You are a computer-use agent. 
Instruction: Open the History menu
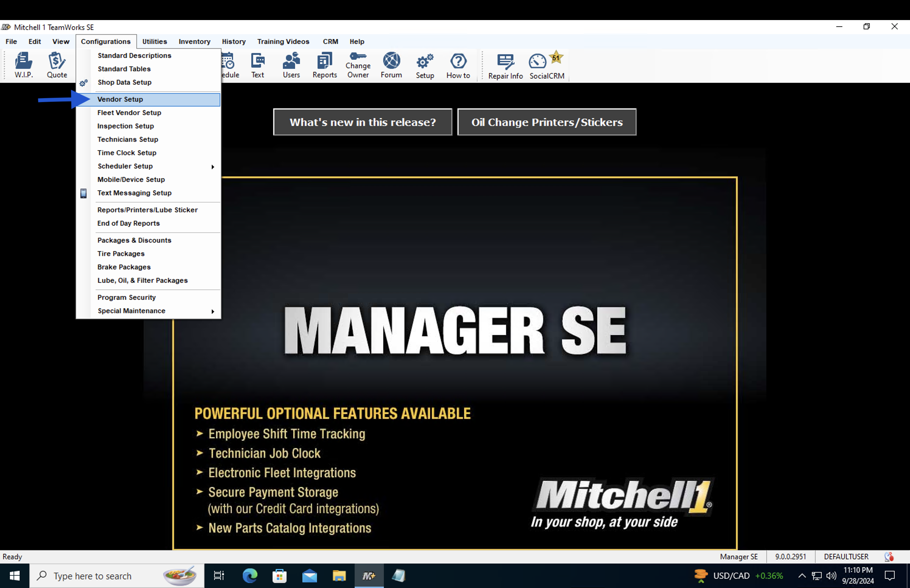234,41
